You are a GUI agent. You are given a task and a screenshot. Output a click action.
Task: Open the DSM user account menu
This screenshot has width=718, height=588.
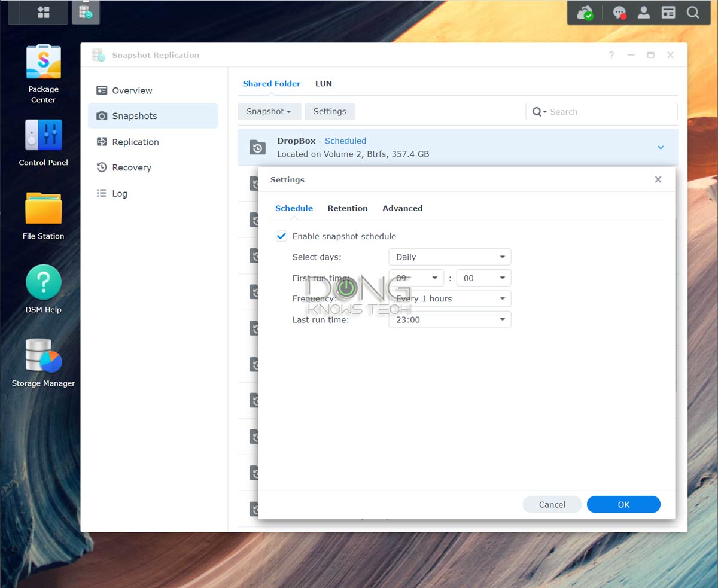pos(643,12)
